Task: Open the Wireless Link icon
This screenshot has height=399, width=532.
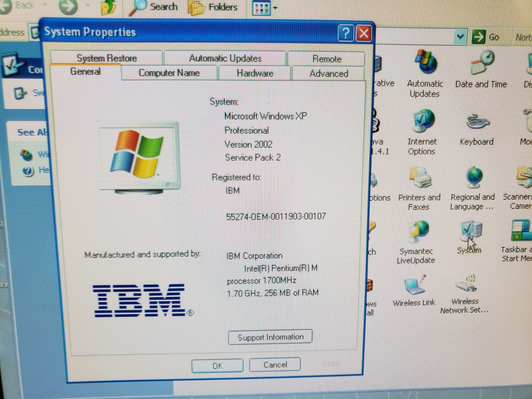Action: 414,290
